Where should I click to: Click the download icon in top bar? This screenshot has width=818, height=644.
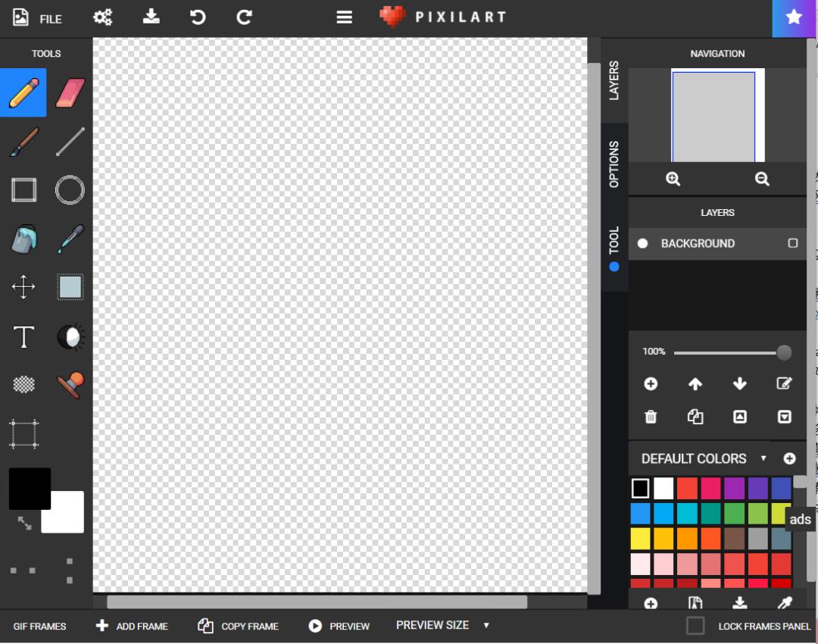[x=151, y=17]
